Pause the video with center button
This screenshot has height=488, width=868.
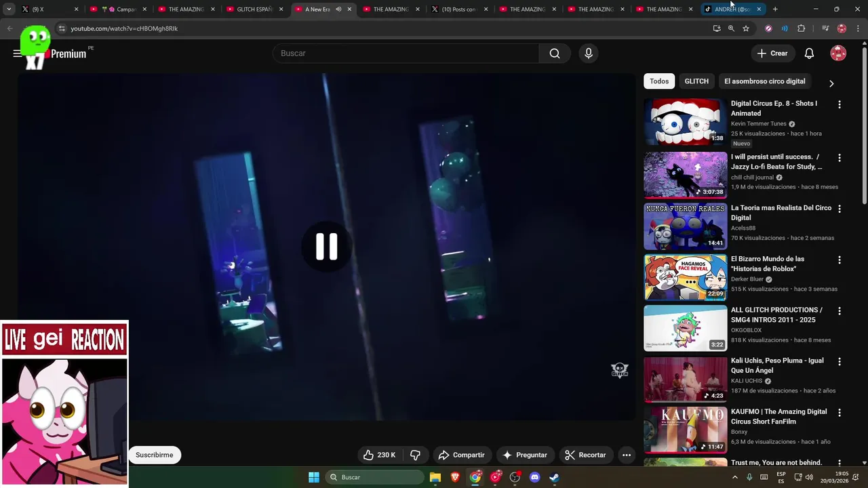coord(326,247)
